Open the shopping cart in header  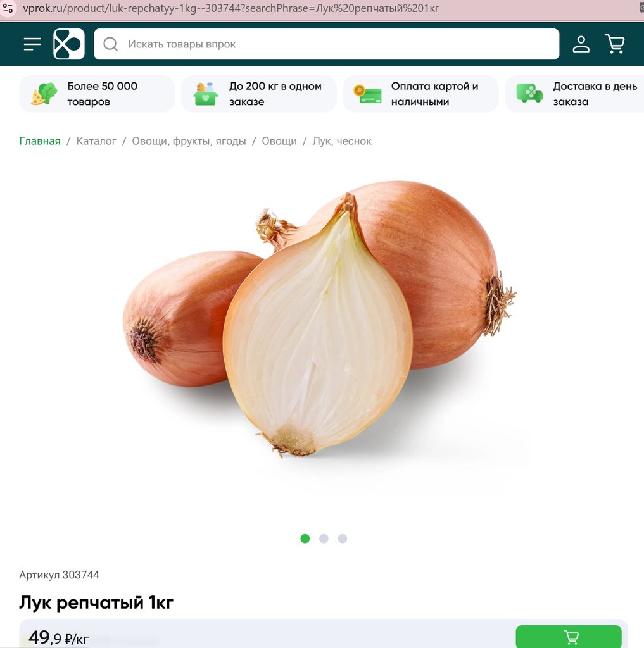tap(615, 44)
